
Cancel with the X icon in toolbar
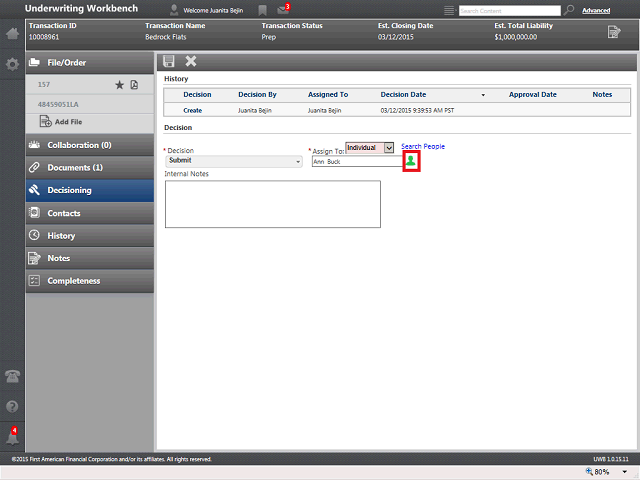click(191, 61)
